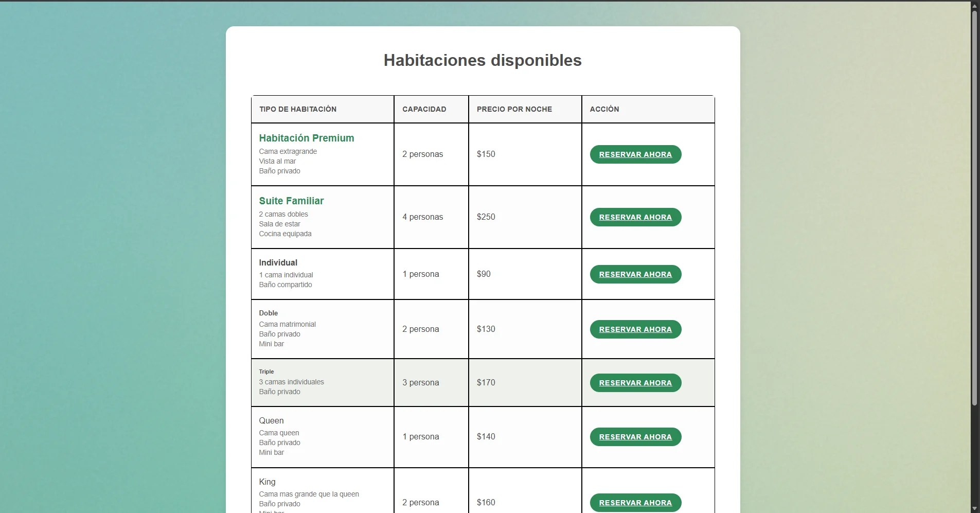This screenshot has width=980, height=513.
Task: Click the 4 personas capacity cell
Action: click(x=422, y=217)
